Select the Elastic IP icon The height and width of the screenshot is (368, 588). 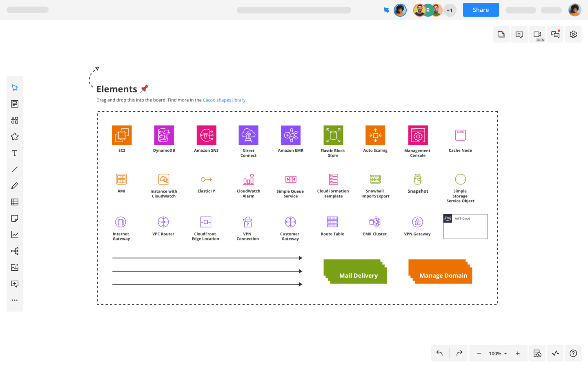coord(206,179)
